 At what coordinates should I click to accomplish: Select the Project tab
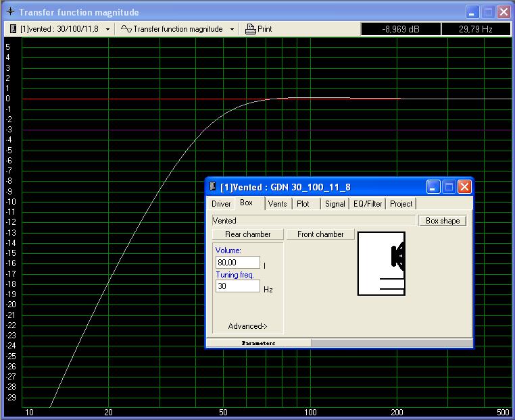point(401,203)
